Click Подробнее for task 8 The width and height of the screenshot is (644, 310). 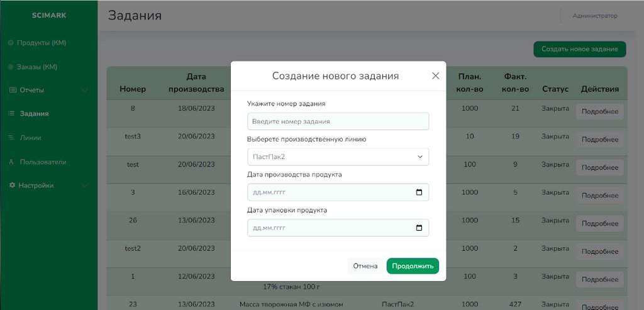click(x=599, y=112)
